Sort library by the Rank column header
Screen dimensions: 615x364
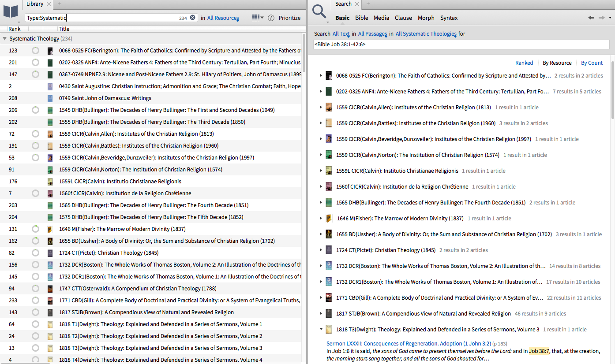pos(15,29)
